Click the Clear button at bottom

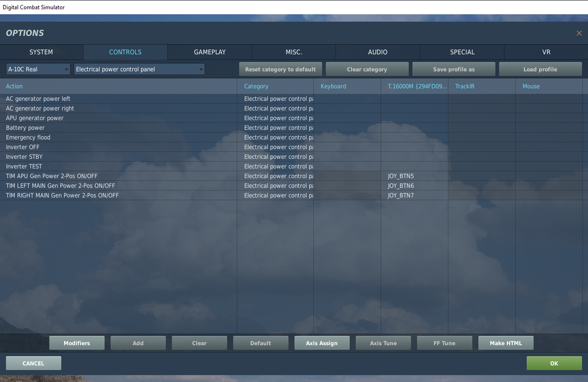pos(199,343)
